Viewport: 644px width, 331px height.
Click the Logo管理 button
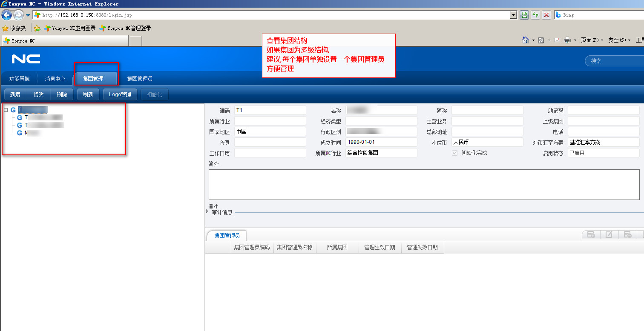tap(120, 94)
